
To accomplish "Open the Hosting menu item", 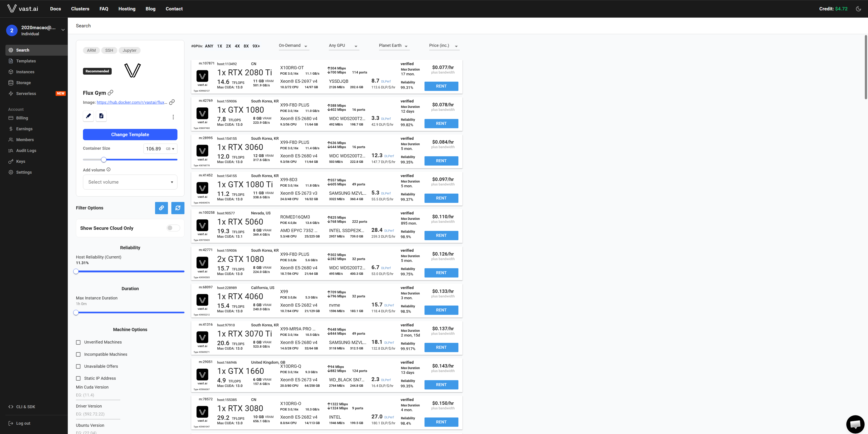I will pyautogui.click(x=127, y=9).
